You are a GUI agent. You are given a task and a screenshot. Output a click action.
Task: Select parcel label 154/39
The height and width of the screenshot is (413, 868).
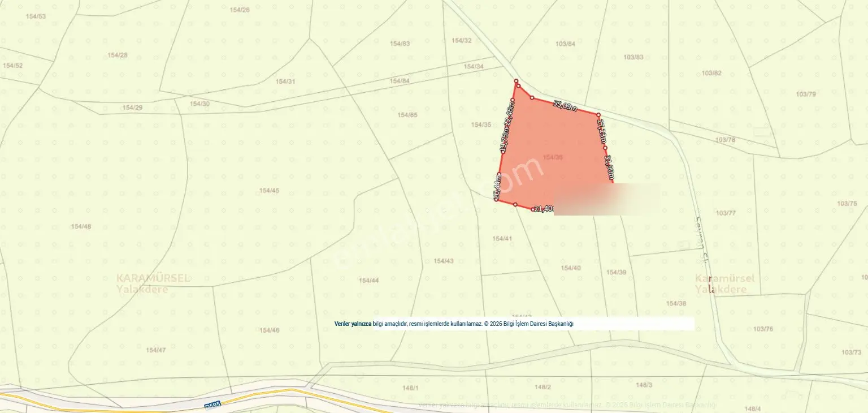[616, 272]
